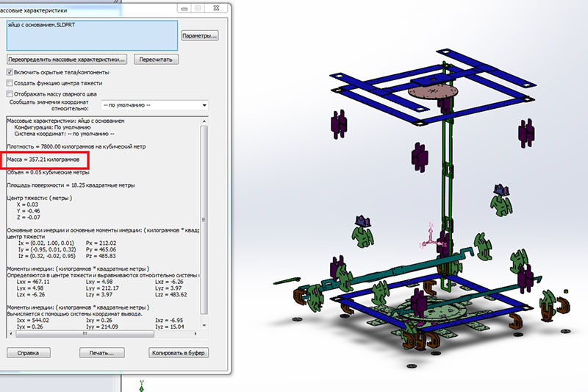Click the horizontal scrollbar right arrow
Screen dimensions: 588x392
196,333
